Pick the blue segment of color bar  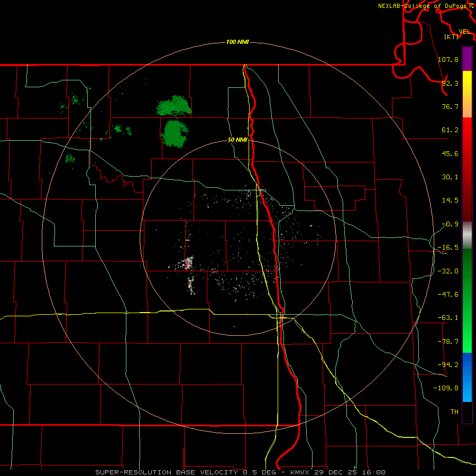click(467, 377)
